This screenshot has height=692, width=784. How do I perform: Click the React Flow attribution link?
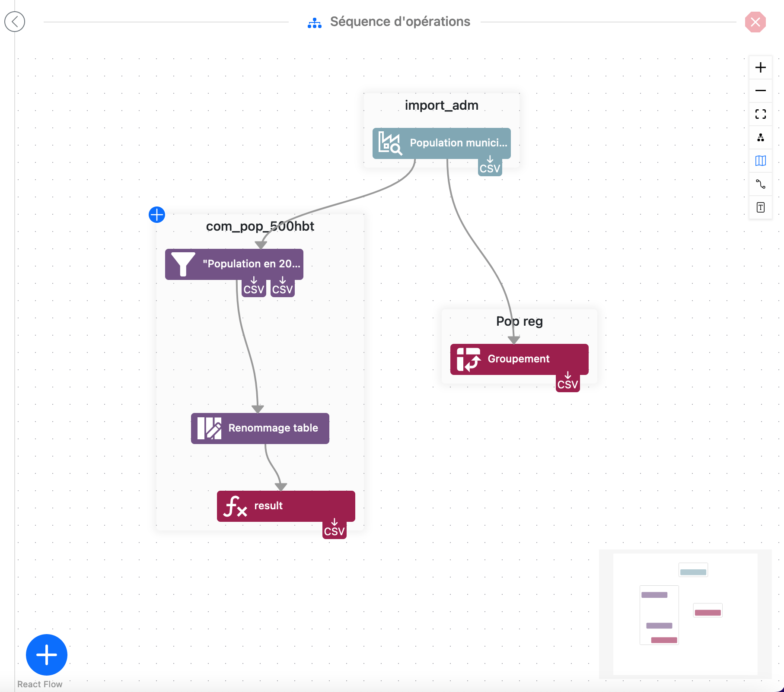coord(40,684)
